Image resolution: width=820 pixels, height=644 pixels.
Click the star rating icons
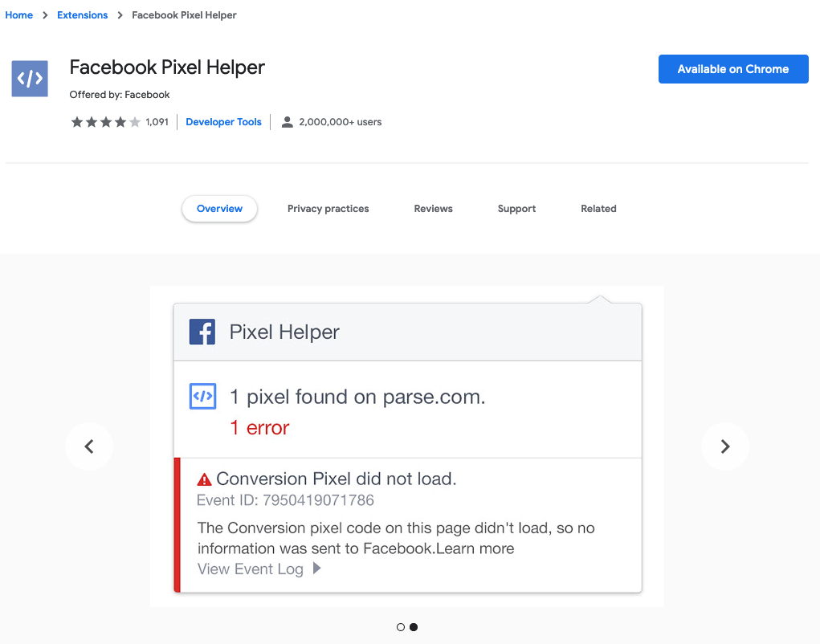pyautogui.click(x=106, y=122)
